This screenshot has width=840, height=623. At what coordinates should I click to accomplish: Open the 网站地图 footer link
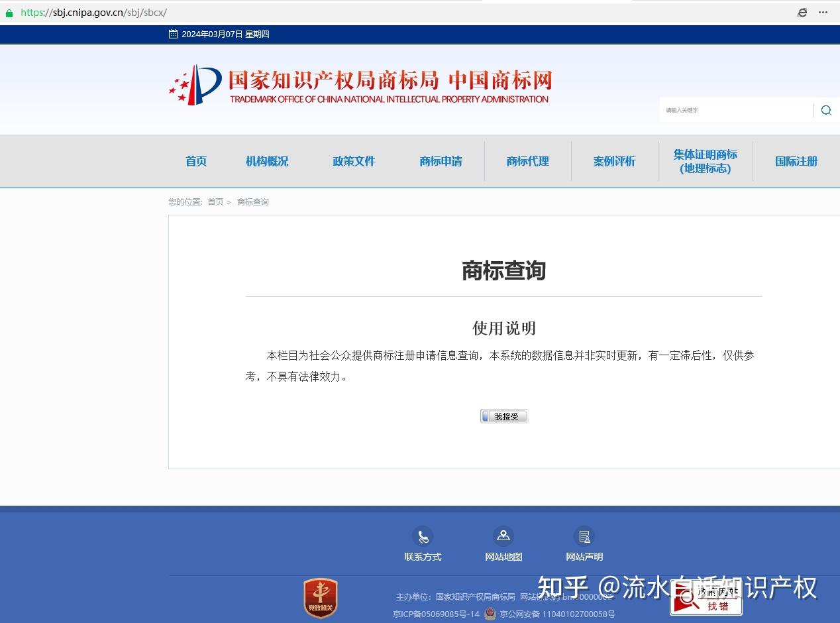503,557
